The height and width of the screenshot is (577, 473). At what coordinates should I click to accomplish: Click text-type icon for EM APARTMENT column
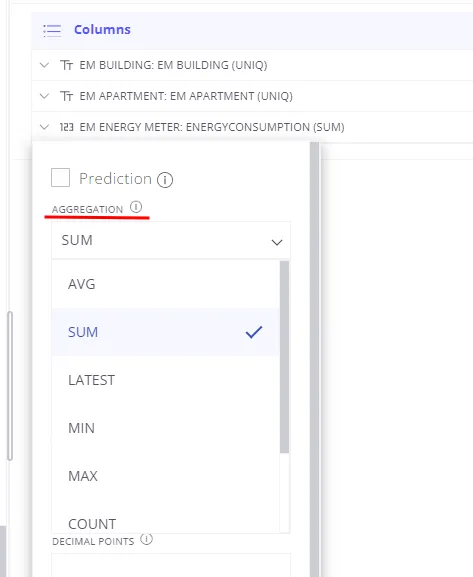67,96
